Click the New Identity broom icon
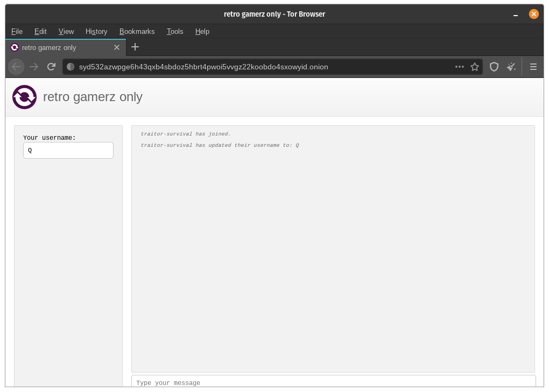The width and height of the screenshot is (549, 392). (511, 67)
